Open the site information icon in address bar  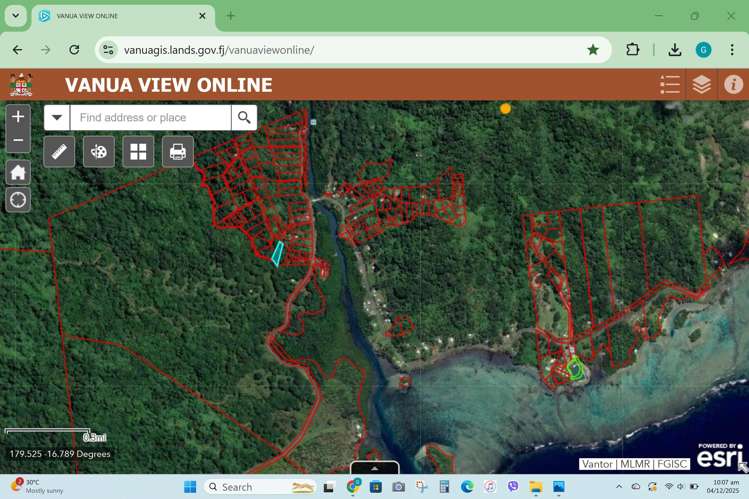point(108,50)
